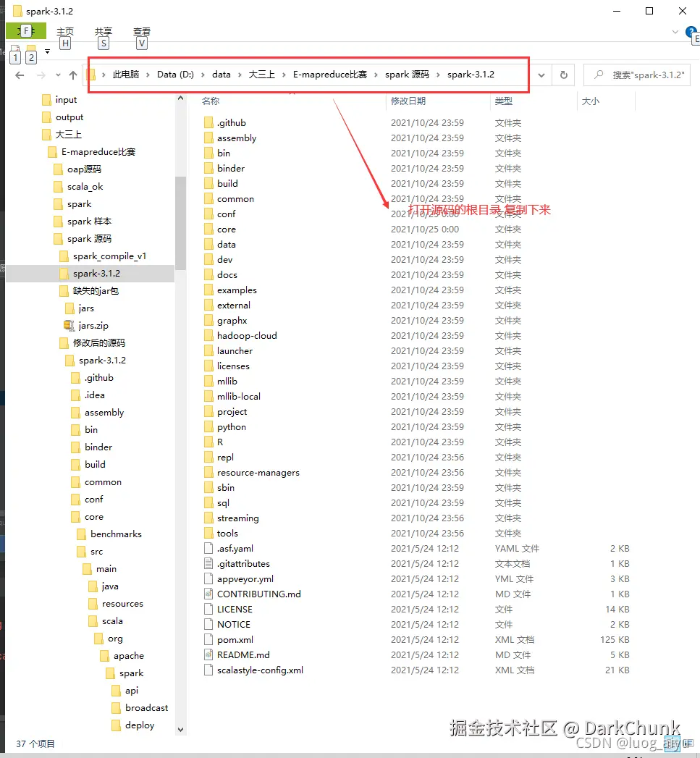
Task: Select the appveyor.yml file name
Action: pyautogui.click(x=245, y=579)
